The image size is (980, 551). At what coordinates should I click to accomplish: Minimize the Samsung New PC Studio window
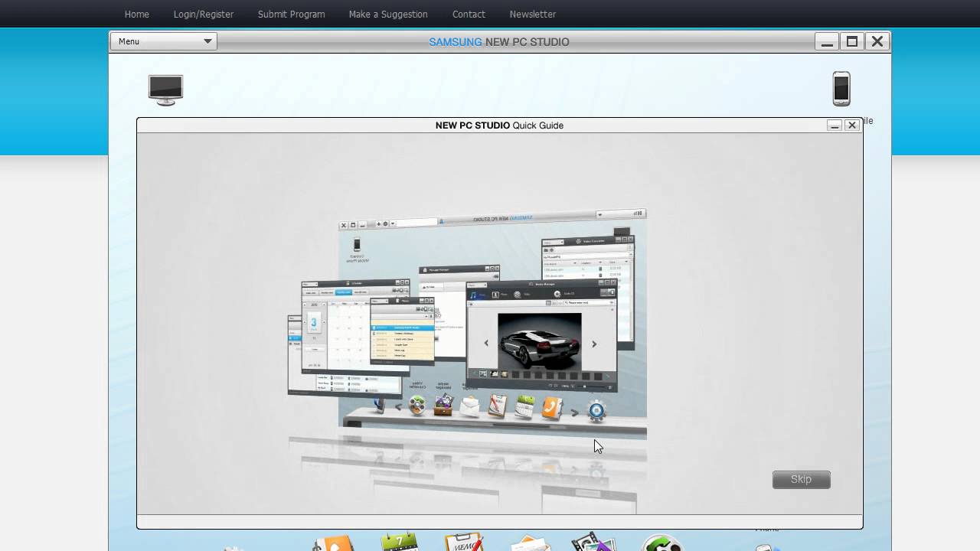(x=827, y=41)
